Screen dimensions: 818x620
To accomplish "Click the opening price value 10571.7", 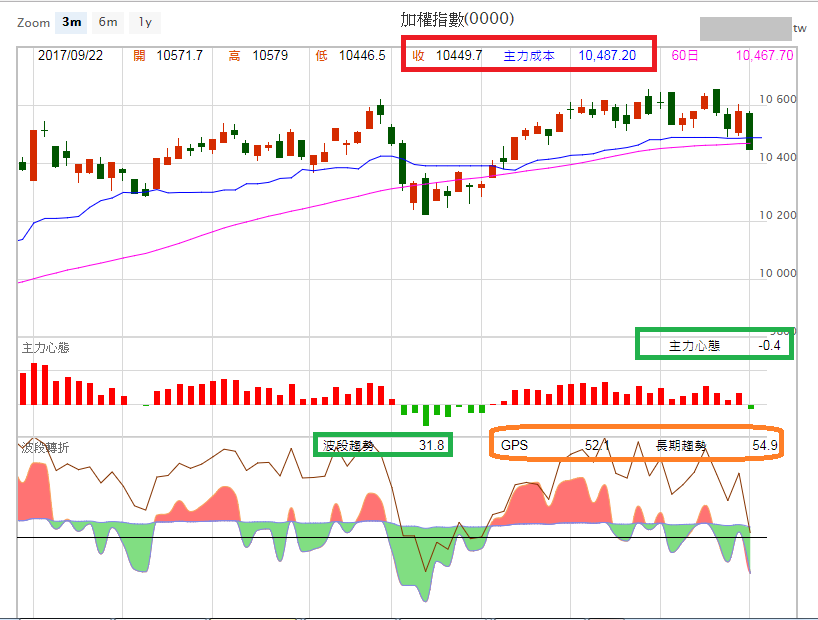I will 180,56.
